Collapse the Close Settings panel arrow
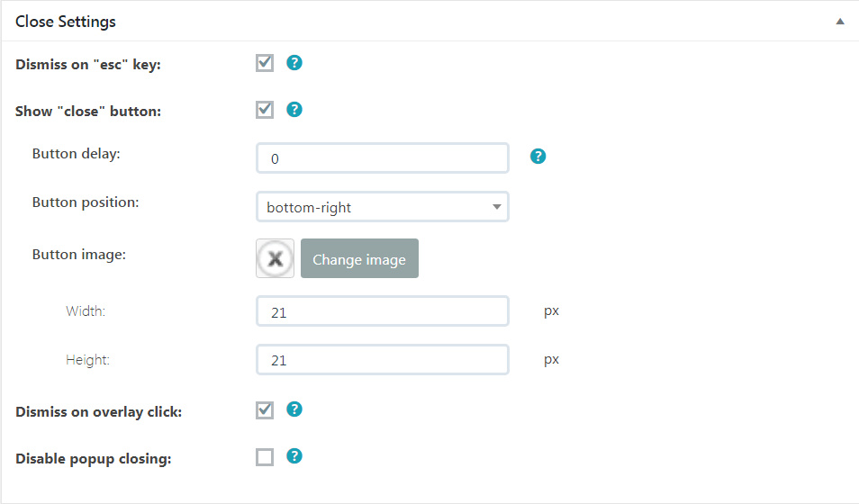Image resolution: width=859 pixels, height=504 pixels. pyautogui.click(x=840, y=22)
